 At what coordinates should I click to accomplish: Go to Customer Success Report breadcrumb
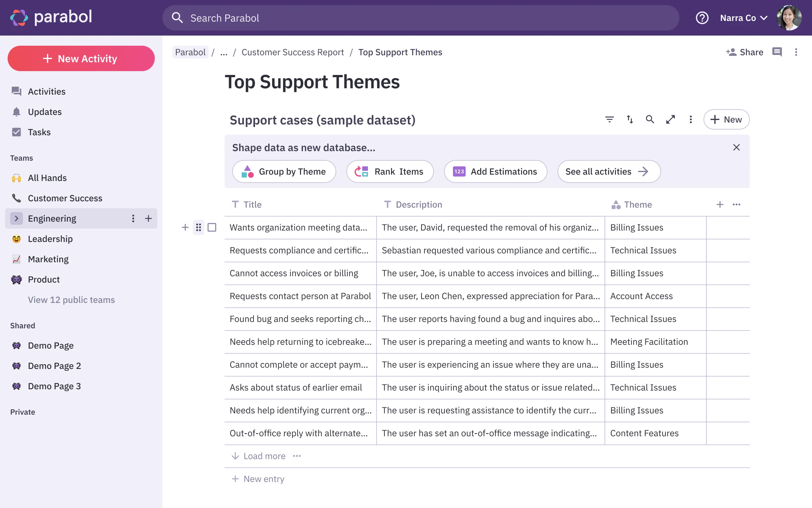(292, 52)
